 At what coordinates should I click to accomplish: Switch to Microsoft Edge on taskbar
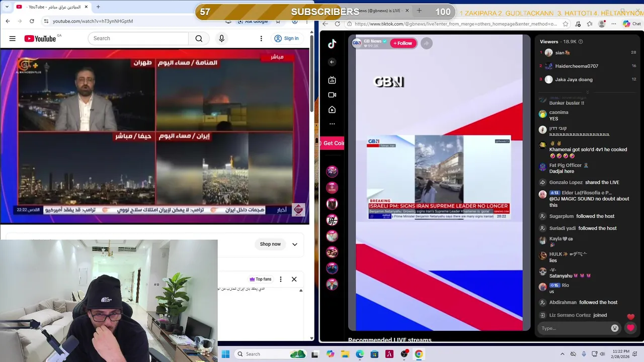pos(360,354)
